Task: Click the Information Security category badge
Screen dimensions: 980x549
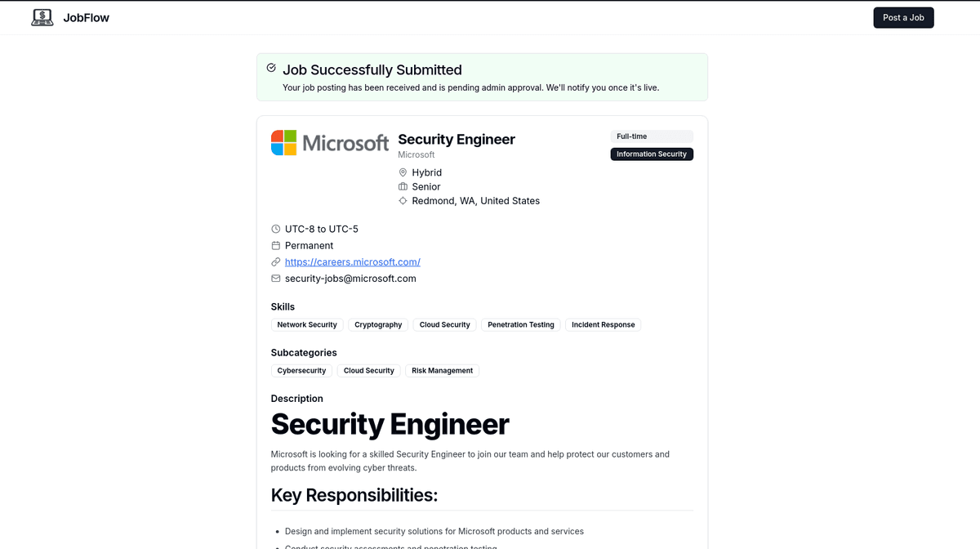Action: click(x=652, y=154)
